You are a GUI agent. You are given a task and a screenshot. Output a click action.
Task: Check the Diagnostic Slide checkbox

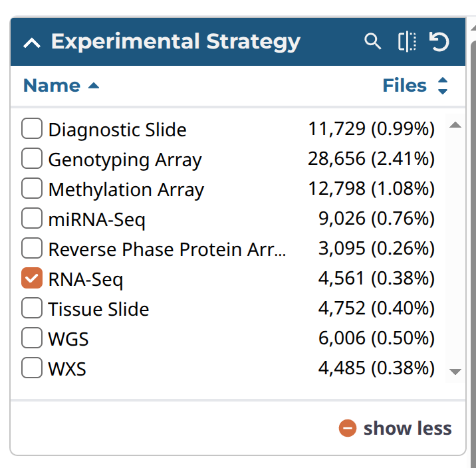32,128
